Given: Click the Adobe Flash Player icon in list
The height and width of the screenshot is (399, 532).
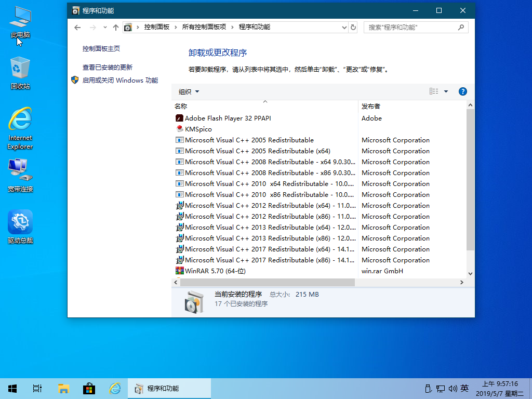Looking at the screenshot, I should [179, 118].
